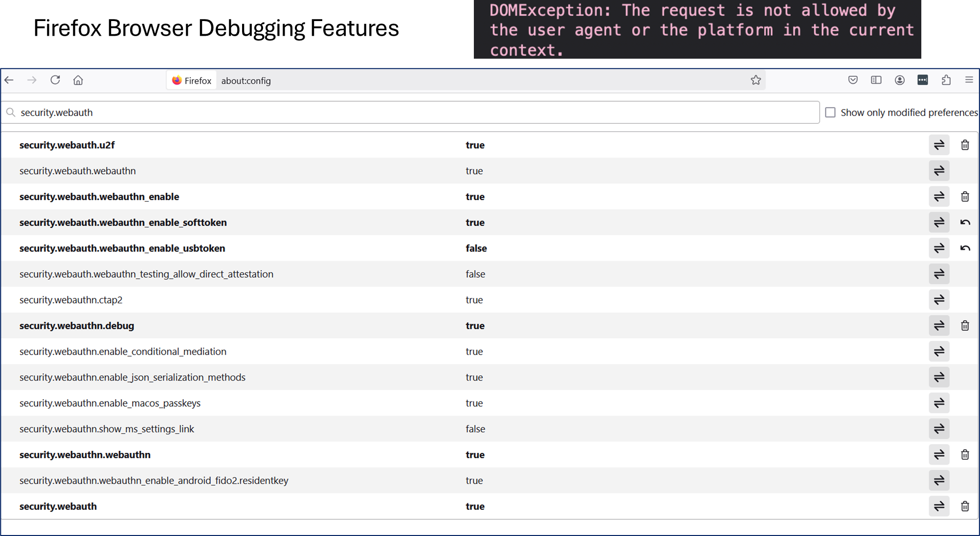Delete the security.webauth.u2f preference
This screenshot has width=980, height=536.
(x=965, y=145)
